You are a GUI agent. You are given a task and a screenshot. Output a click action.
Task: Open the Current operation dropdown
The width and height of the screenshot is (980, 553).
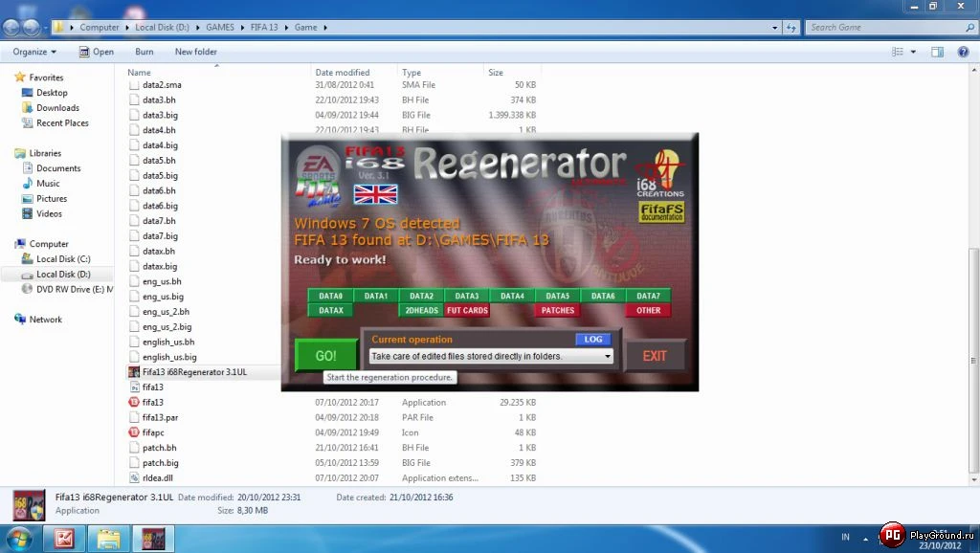point(606,355)
